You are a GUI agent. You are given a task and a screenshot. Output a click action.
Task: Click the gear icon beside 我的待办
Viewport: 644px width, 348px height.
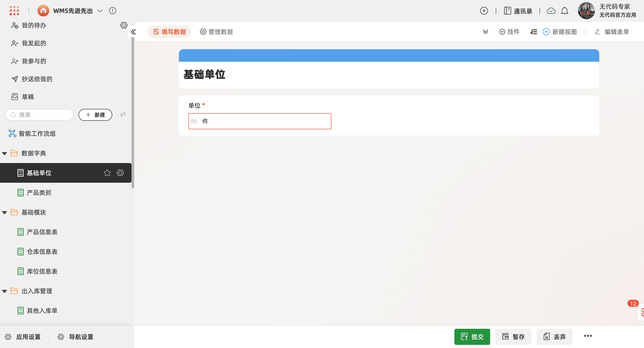pos(124,25)
